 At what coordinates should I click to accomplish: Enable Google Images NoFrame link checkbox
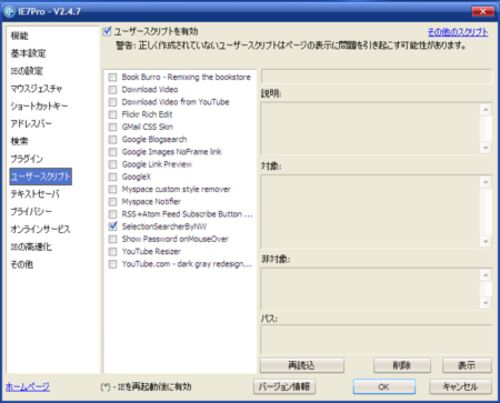113,152
